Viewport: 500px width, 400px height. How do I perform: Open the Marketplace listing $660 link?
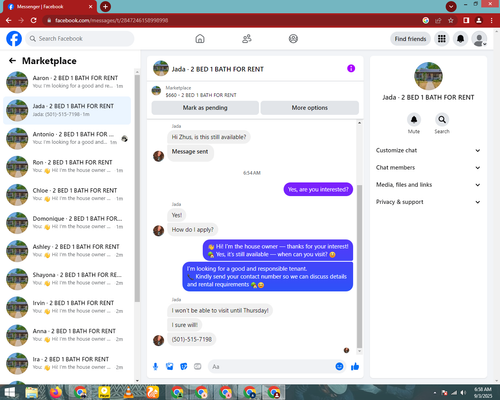[x=201, y=95]
